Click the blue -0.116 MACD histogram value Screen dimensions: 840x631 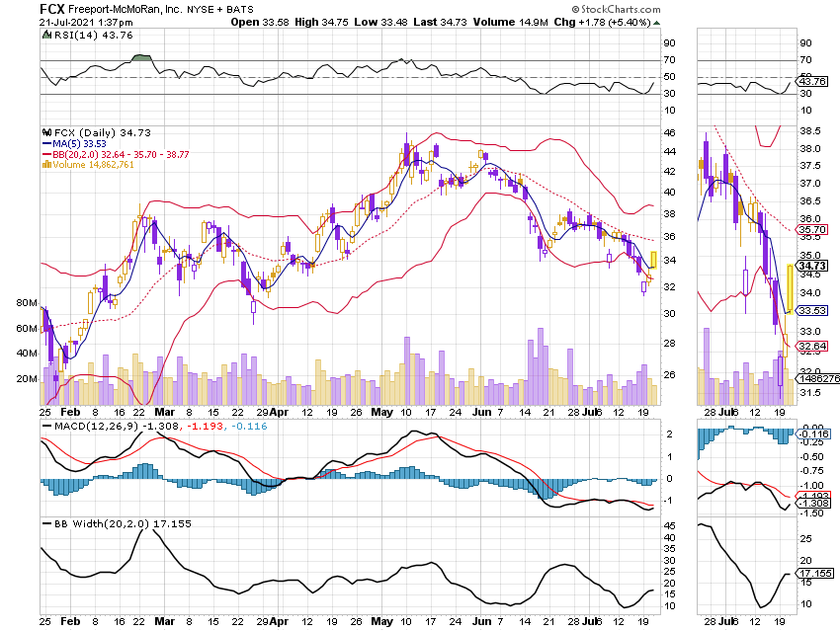249,427
